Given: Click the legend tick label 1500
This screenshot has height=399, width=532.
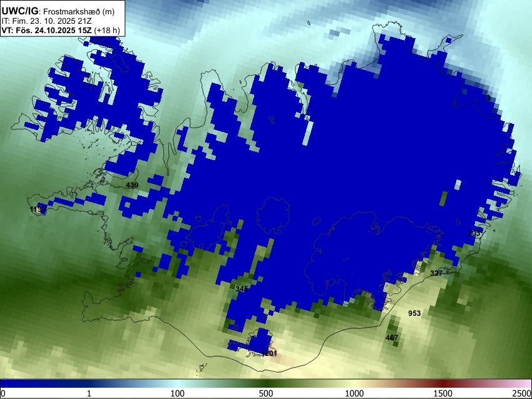Looking at the screenshot, I should 443,393.
